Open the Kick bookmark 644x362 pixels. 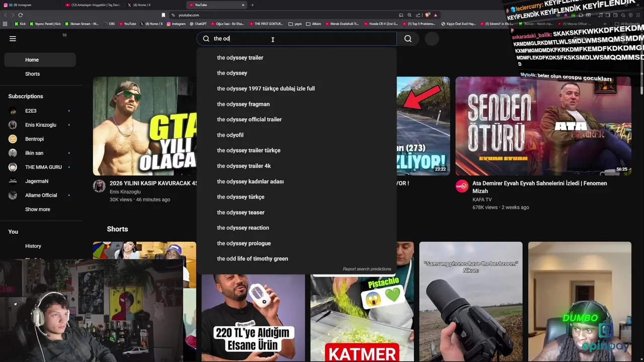point(20,24)
